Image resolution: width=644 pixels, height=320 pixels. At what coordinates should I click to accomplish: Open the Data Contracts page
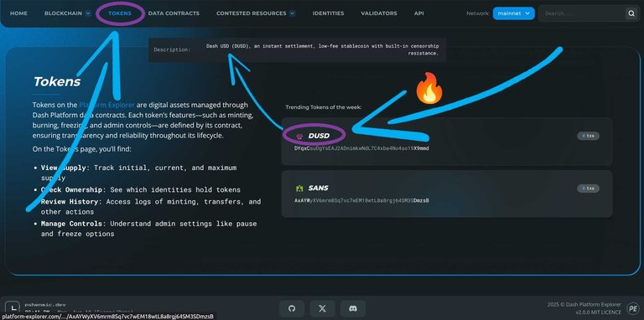[174, 13]
